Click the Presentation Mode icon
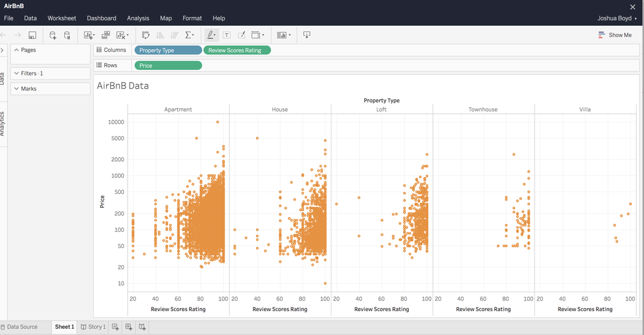 point(307,35)
